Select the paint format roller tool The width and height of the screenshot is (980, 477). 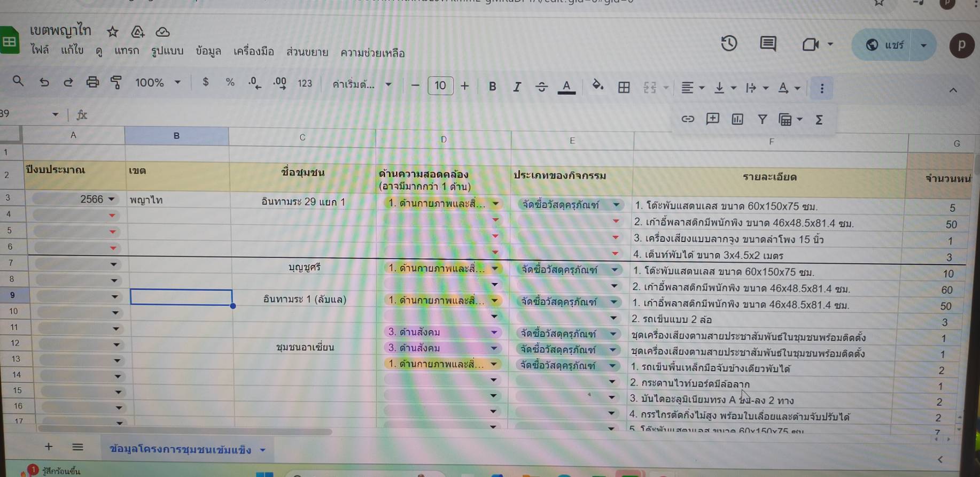pos(116,82)
